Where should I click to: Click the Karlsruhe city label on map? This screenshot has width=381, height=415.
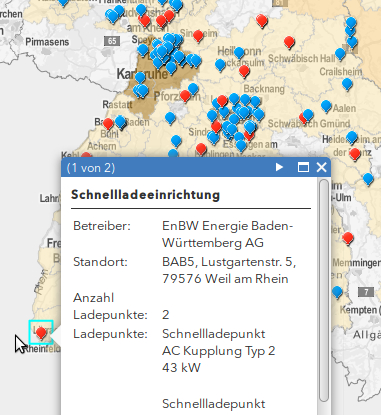tap(142, 74)
